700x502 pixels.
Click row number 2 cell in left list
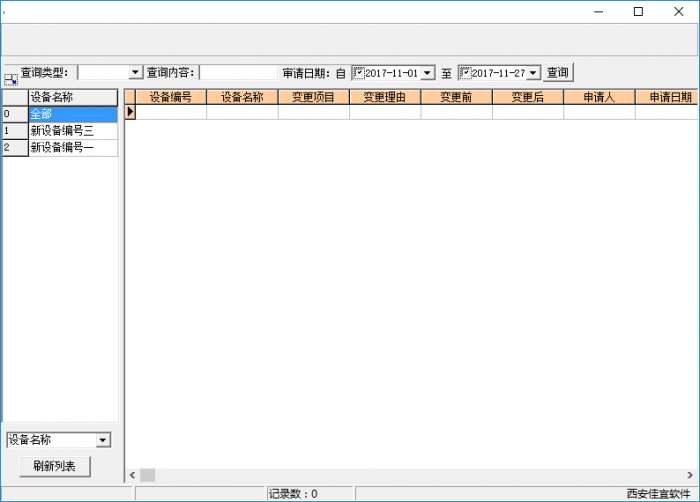tap(15, 147)
